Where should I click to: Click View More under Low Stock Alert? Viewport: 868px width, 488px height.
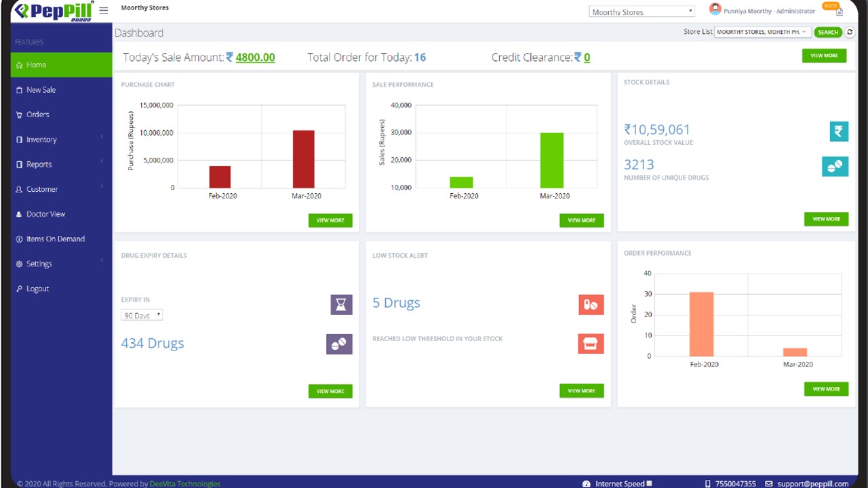(581, 390)
